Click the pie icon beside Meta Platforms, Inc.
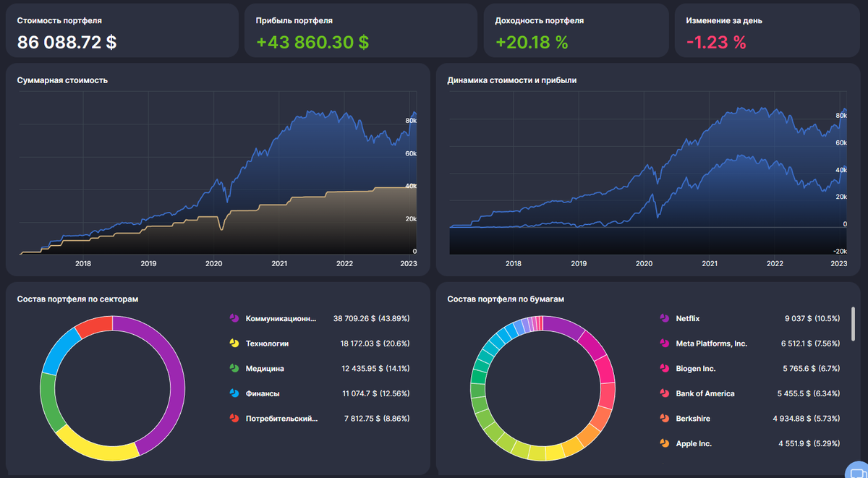The width and height of the screenshot is (868, 478). [x=664, y=343]
